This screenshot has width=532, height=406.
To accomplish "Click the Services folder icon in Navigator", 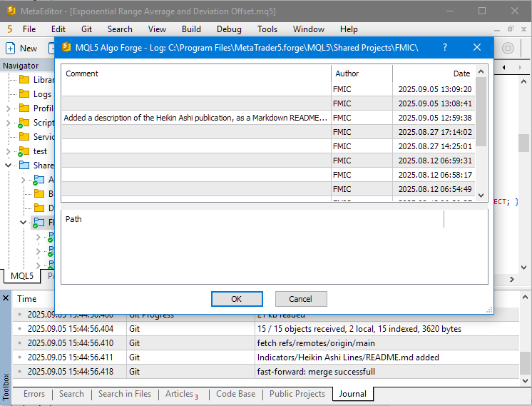I will click(x=24, y=137).
